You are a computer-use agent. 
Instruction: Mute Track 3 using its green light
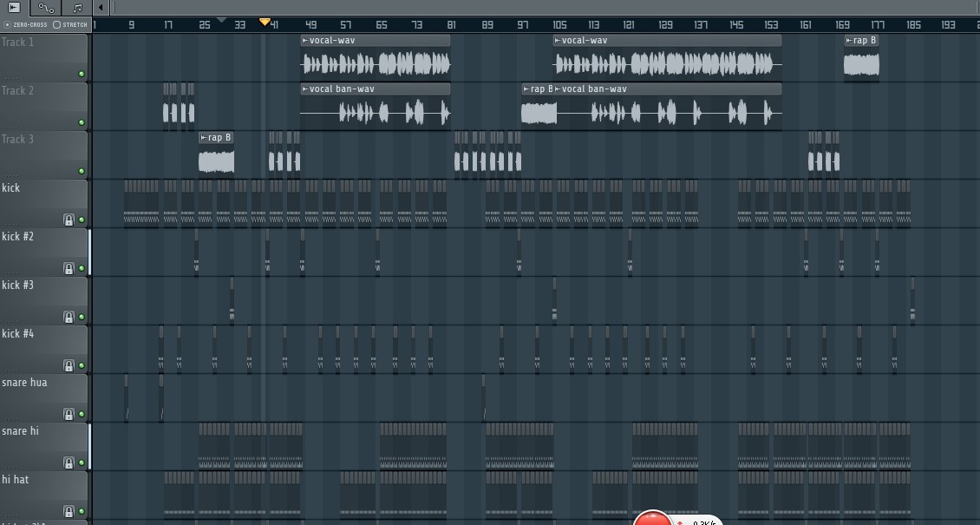tap(82, 171)
